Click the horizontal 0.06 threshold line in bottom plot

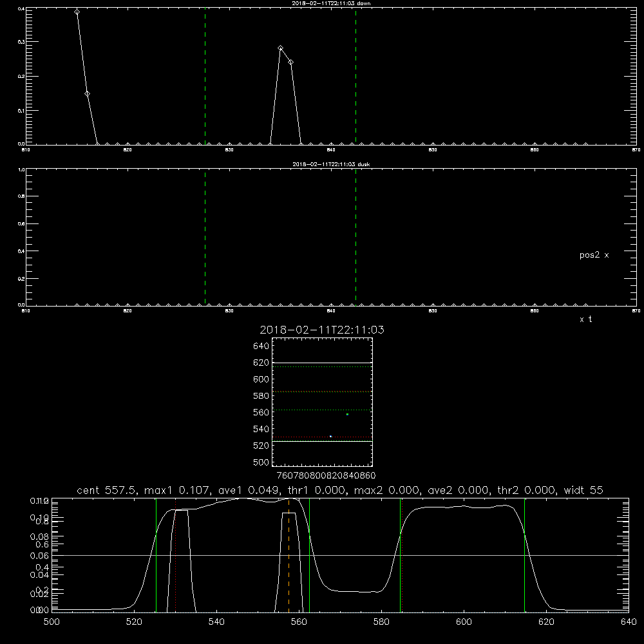340,555
